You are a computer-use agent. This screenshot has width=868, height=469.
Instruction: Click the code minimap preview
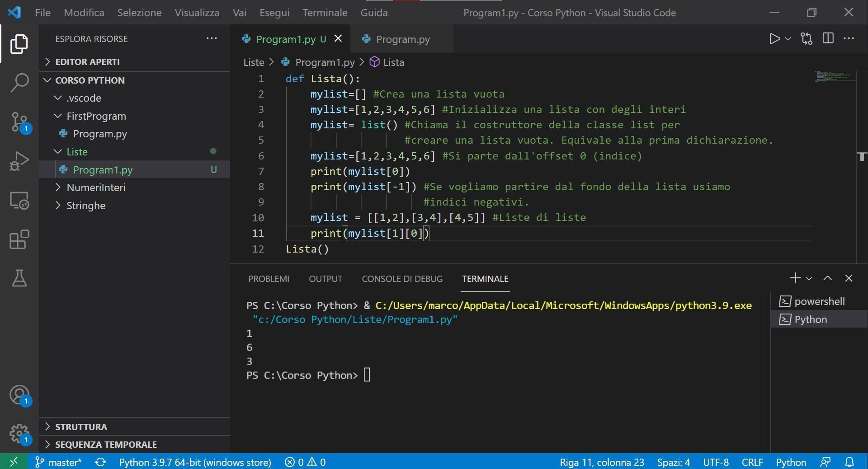click(835, 76)
